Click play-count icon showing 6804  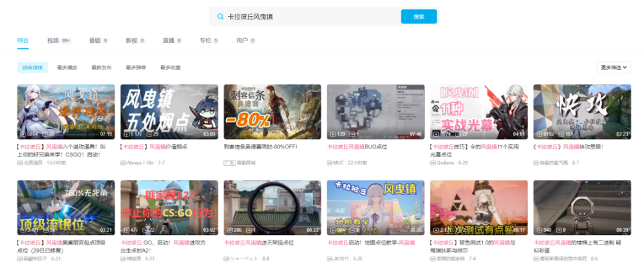(23, 134)
